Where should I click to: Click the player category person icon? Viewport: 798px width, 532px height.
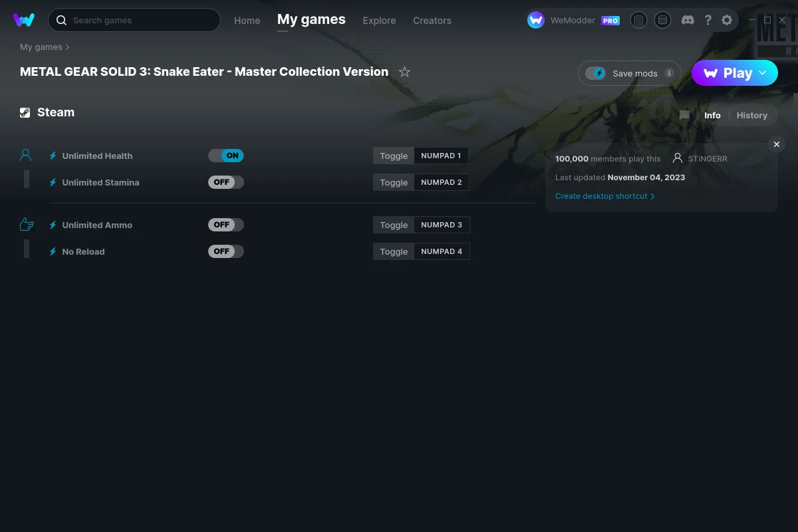pos(26,155)
